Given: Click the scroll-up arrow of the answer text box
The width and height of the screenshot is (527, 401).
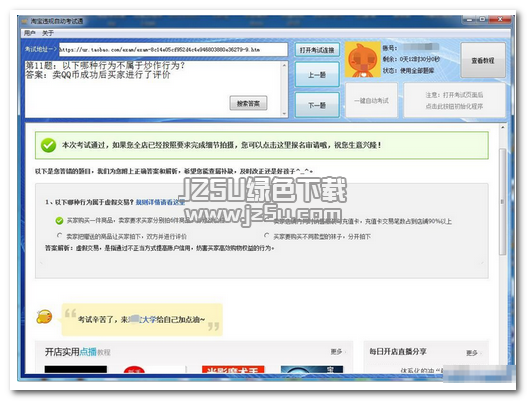Looking at the screenshot, I should click(284, 65).
